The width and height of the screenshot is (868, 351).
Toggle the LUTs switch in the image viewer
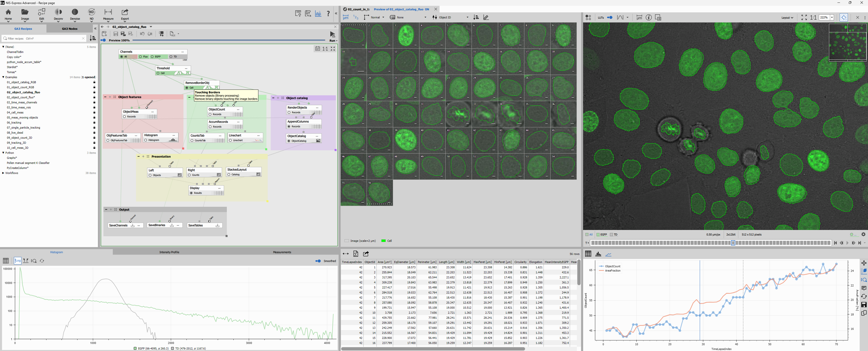pos(610,17)
